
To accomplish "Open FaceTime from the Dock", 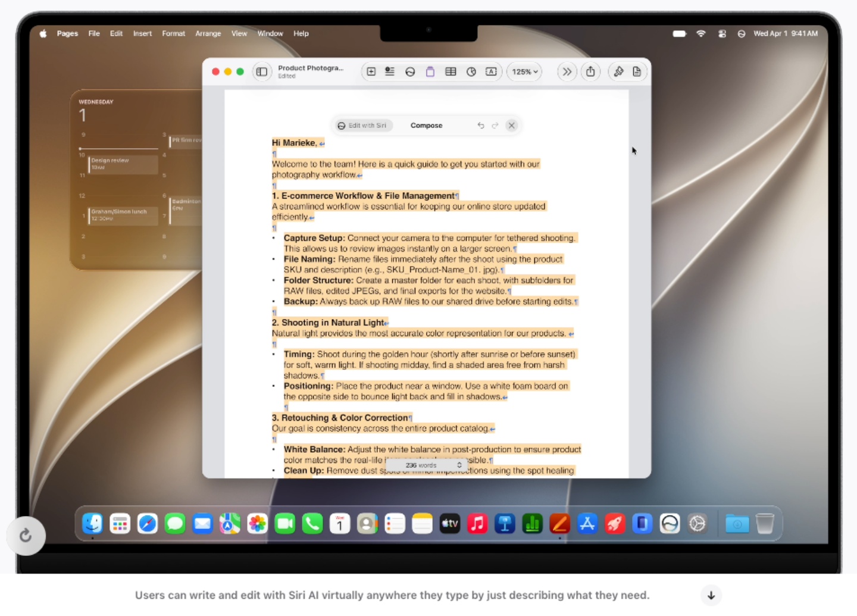I will (x=285, y=524).
